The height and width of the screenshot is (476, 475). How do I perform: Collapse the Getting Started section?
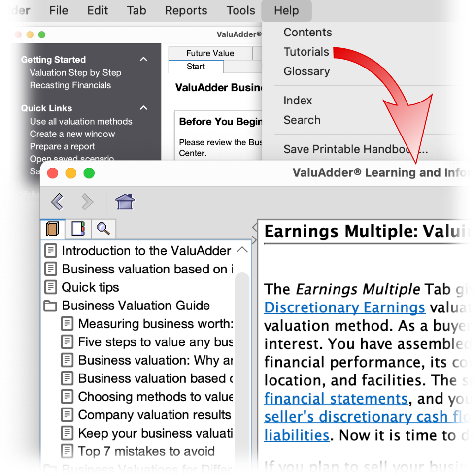(x=143, y=59)
